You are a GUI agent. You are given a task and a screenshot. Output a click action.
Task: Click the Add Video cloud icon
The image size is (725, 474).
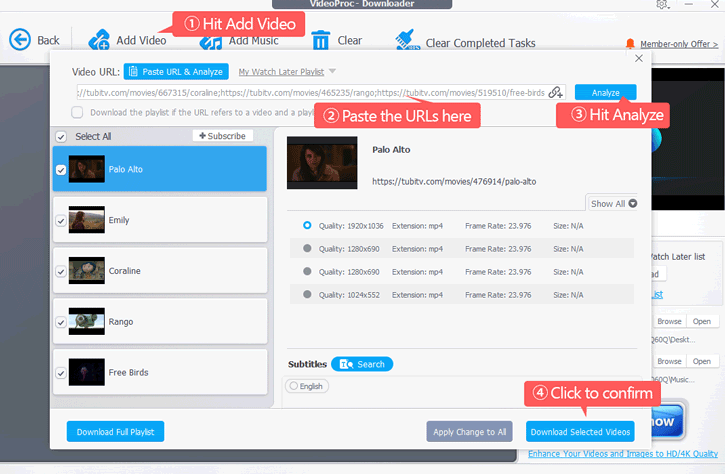[99, 40]
